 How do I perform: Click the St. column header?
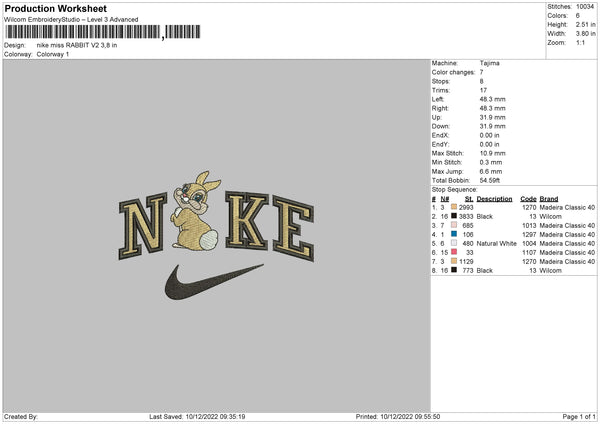469,199
